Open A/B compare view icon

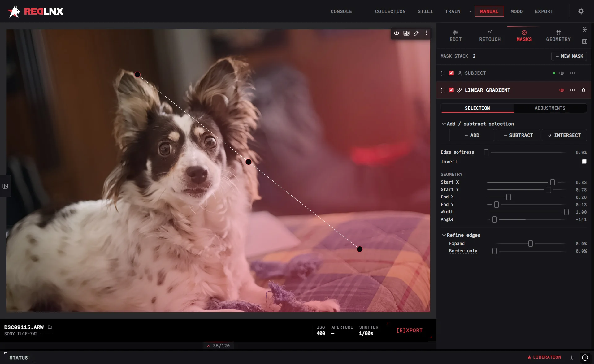[406, 33]
